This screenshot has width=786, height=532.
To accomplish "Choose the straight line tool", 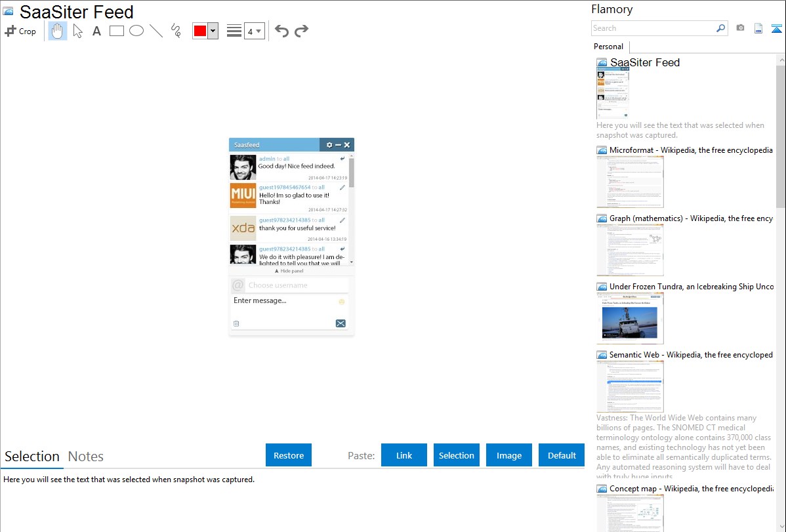I will 156,31.
